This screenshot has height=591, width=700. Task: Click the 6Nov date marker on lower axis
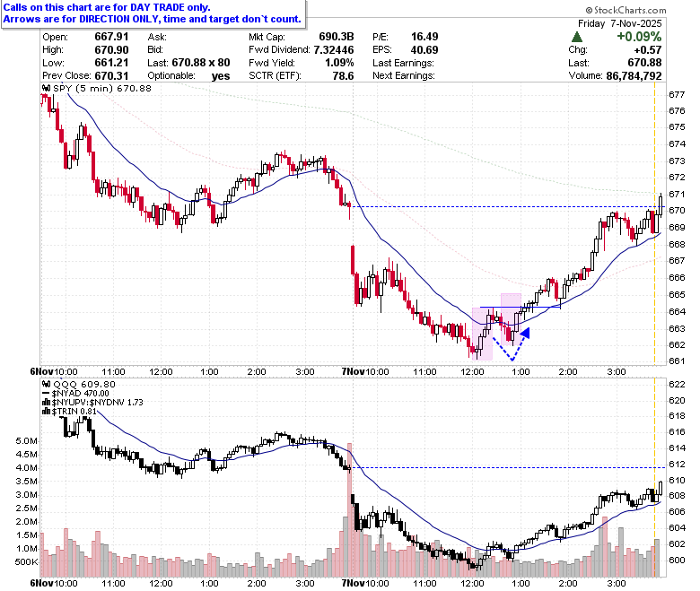[x=41, y=583]
